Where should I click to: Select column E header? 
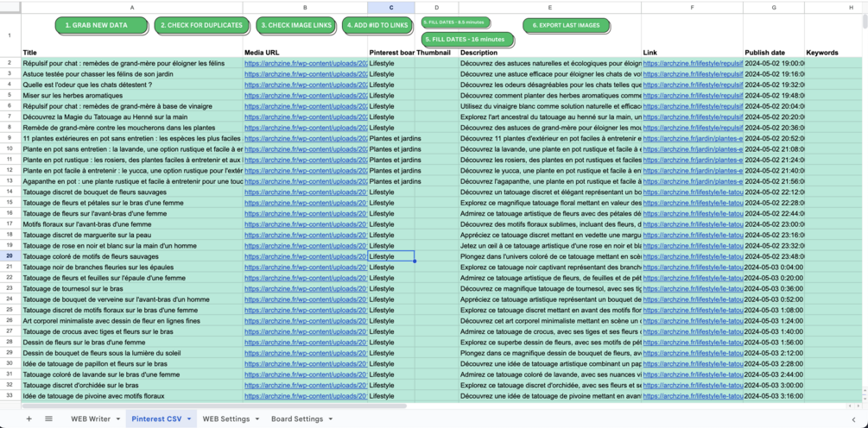pyautogui.click(x=549, y=7)
